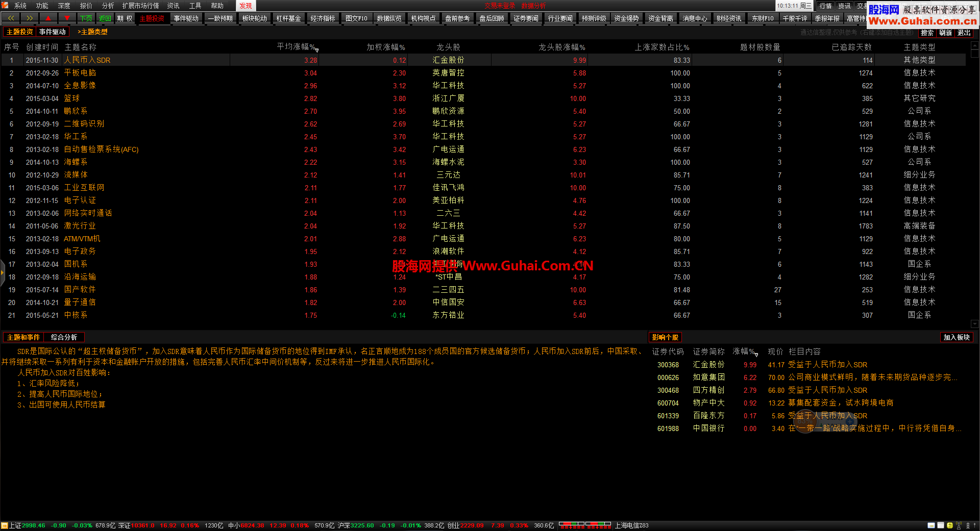Select the 量子通信 theme row

483,302
